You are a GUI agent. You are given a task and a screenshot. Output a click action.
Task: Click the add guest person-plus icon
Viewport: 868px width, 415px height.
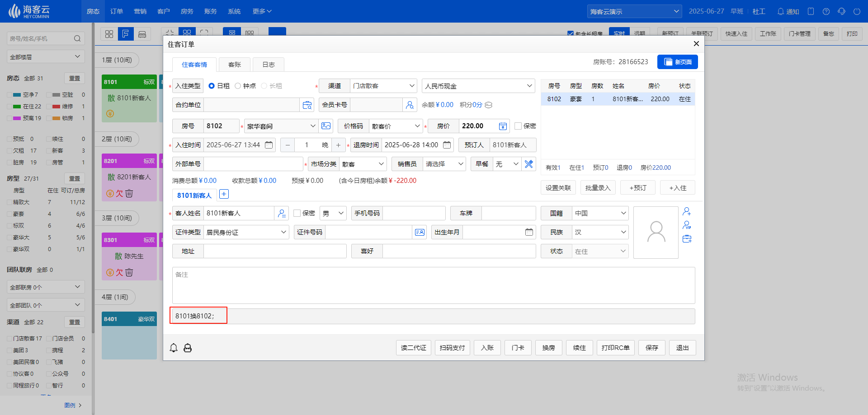click(687, 211)
